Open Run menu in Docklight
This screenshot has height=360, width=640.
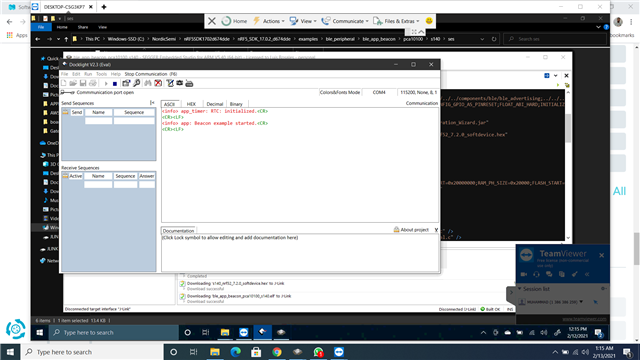point(88,74)
